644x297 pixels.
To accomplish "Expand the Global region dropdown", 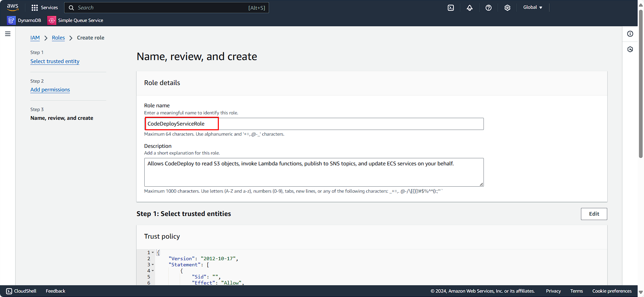I will pos(533,7).
